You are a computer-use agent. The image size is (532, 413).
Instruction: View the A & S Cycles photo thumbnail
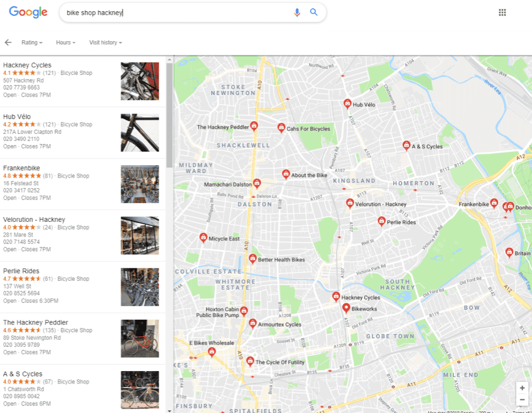point(140,390)
